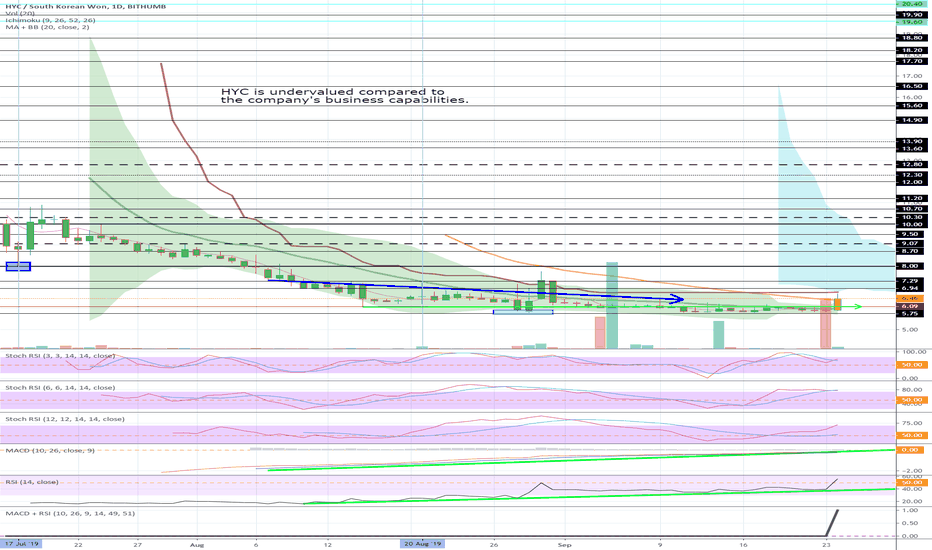932x550 pixels.
Task: Click the 13.90 price level label
Action: (912, 142)
